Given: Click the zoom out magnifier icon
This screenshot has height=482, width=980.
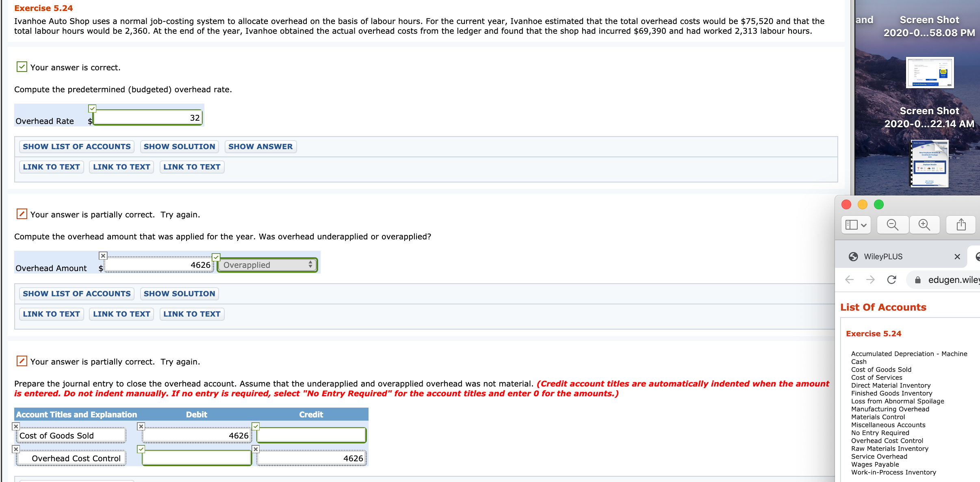Looking at the screenshot, I should tap(892, 225).
